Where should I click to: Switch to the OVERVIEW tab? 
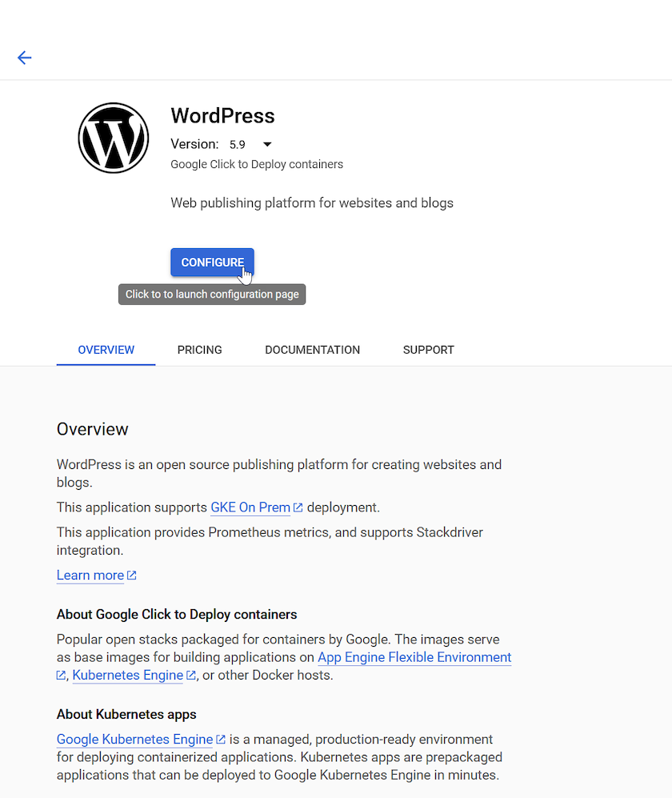coord(106,350)
